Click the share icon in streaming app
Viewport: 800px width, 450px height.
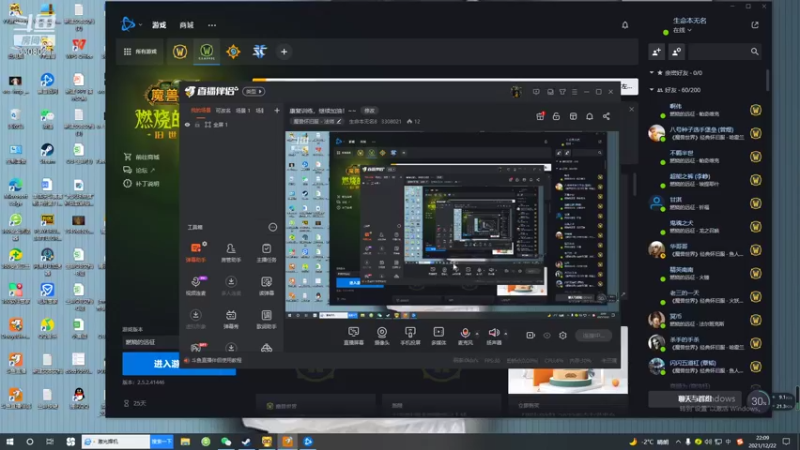click(606, 116)
